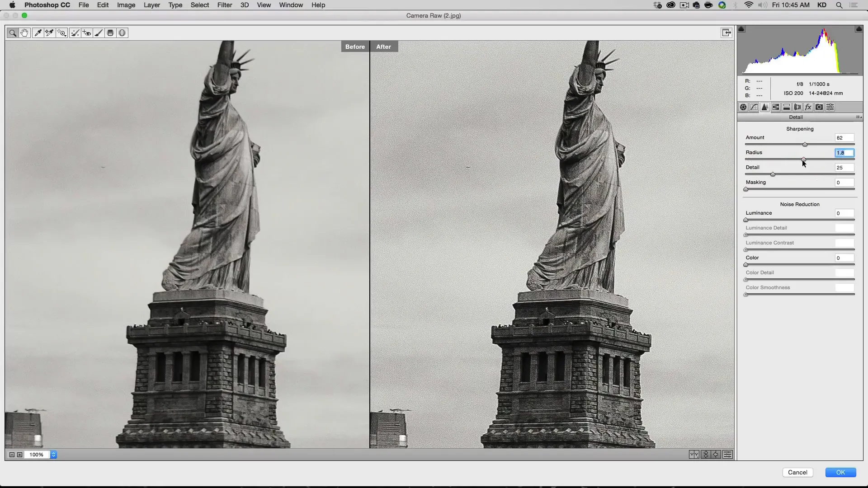Click the Cancel button
The width and height of the screenshot is (868, 488).
(797, 472)
